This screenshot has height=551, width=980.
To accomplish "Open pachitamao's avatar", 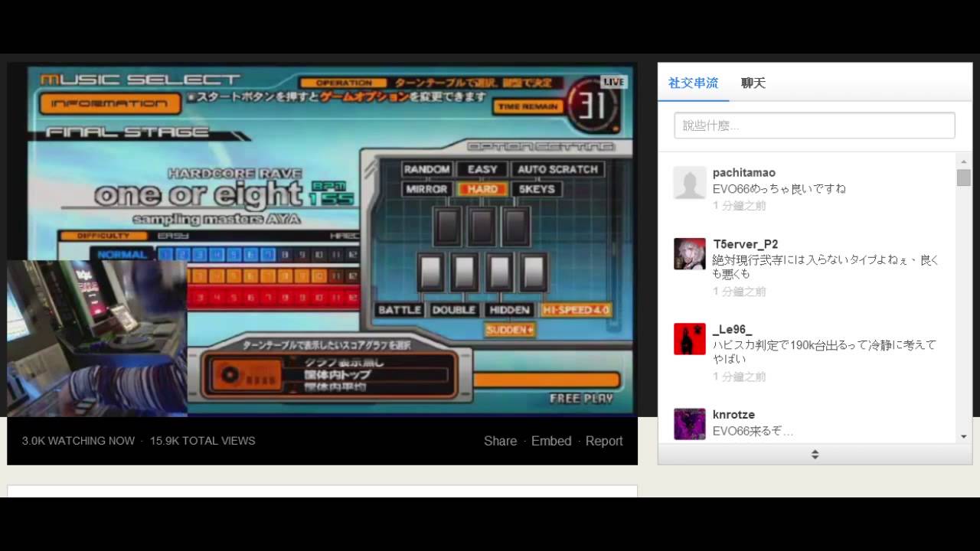I will tap(690, 183).
